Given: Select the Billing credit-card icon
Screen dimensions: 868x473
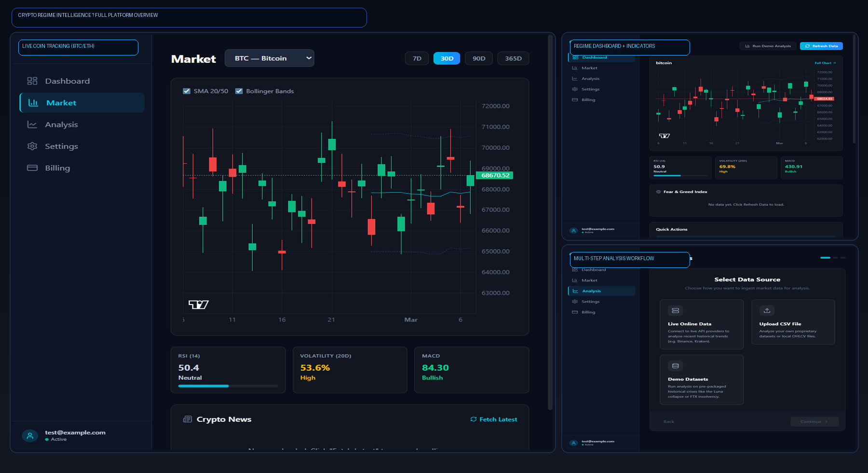Looking at the screenshot, I should click(32, 167).
